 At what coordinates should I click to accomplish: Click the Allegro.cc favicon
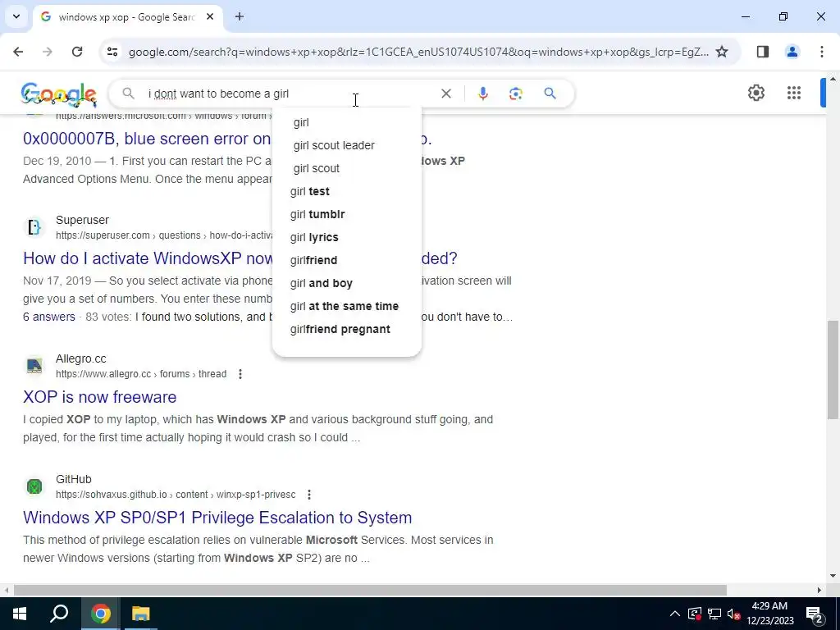(34, 366)
